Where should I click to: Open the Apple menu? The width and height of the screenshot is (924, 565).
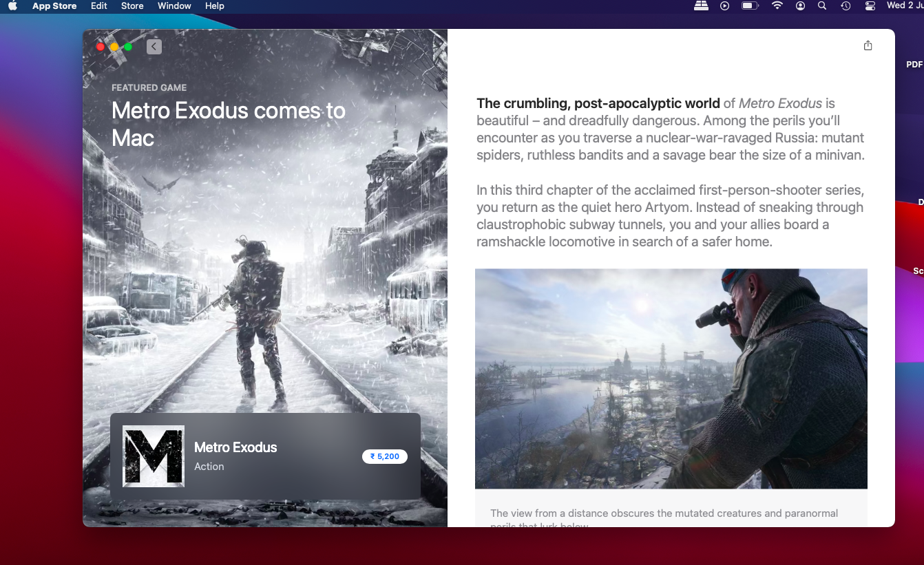pos(12,6)
